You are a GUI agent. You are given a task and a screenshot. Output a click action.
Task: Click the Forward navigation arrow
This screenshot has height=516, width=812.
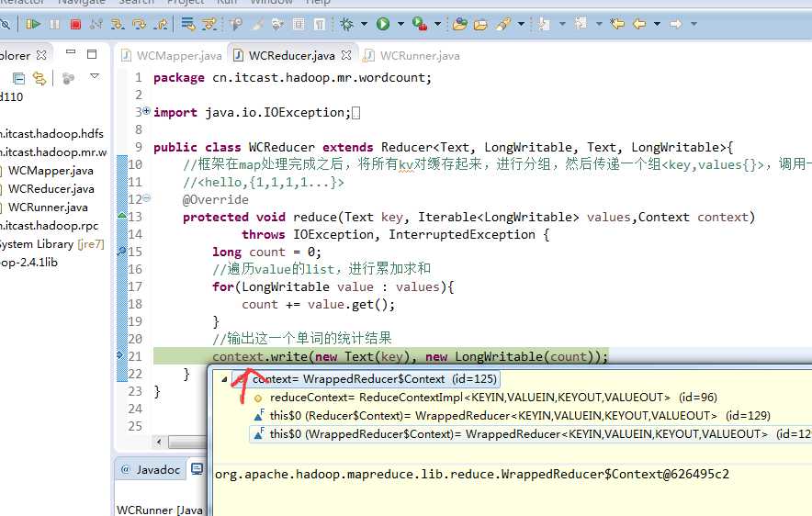coord(676,24)
